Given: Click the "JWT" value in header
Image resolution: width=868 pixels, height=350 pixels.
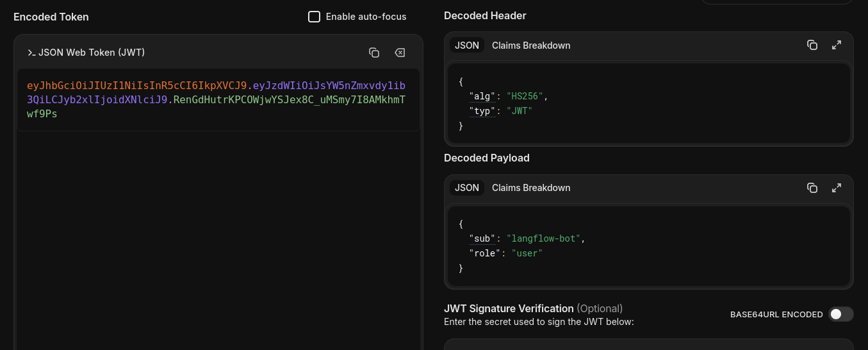Looking at the screenshot, I should pos(520,111).
